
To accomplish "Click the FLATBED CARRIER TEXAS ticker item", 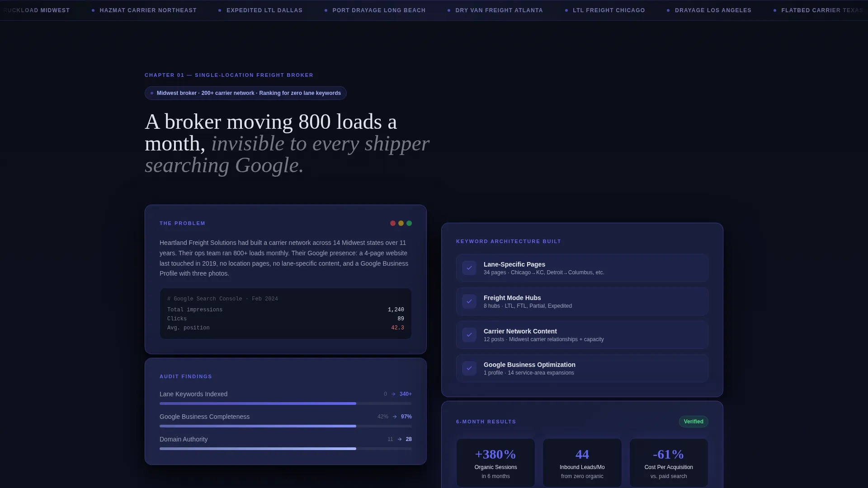I will pyautogui.click(x=818, y=10).
